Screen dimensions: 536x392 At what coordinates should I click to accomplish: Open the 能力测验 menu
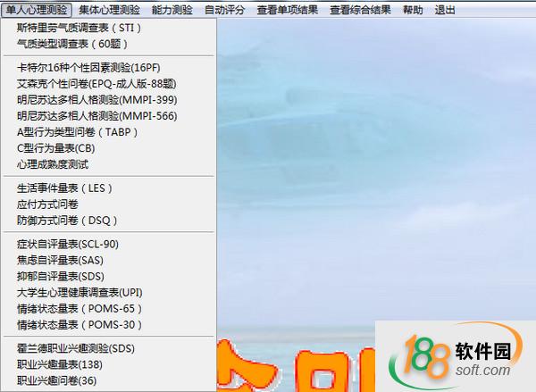[x=172, y=10]
